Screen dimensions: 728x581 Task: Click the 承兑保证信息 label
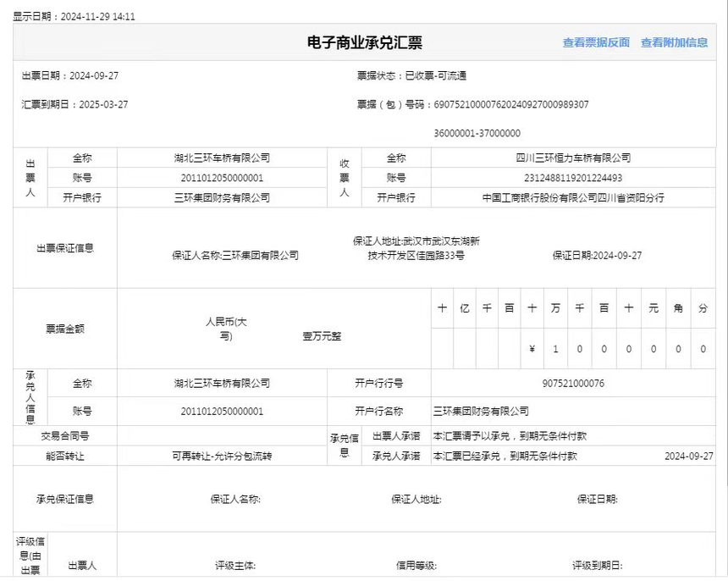click(x=65, y=499)
